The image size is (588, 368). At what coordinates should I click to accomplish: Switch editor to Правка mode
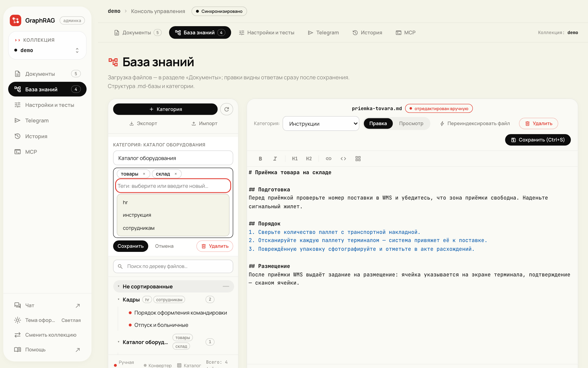[x=378, y=123]
